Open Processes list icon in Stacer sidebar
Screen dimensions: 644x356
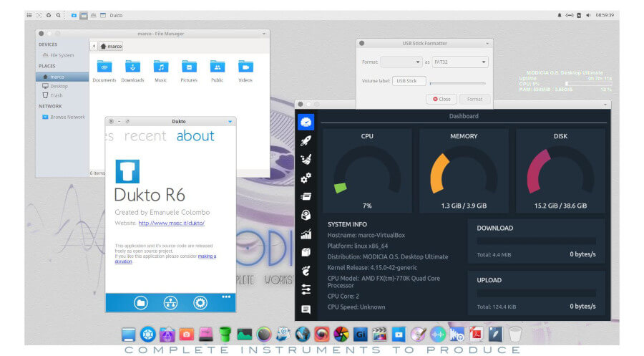(x=306, y=196)
